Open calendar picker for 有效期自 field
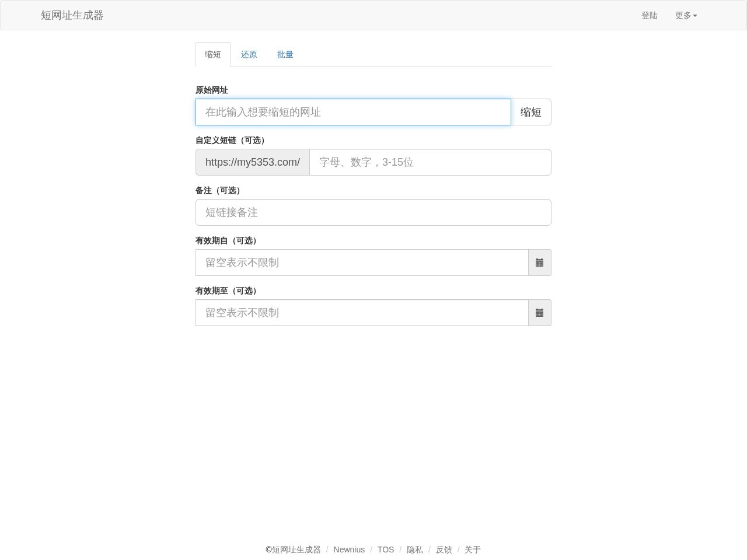 tap(540, 262)
